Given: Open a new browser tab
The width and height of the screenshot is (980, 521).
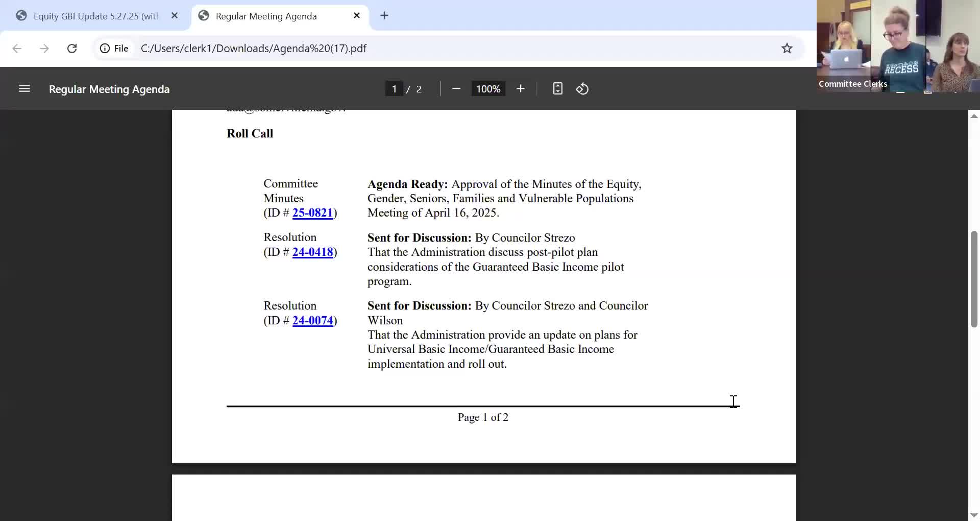Looking at the screenshot, I should [x=384, y=16].
